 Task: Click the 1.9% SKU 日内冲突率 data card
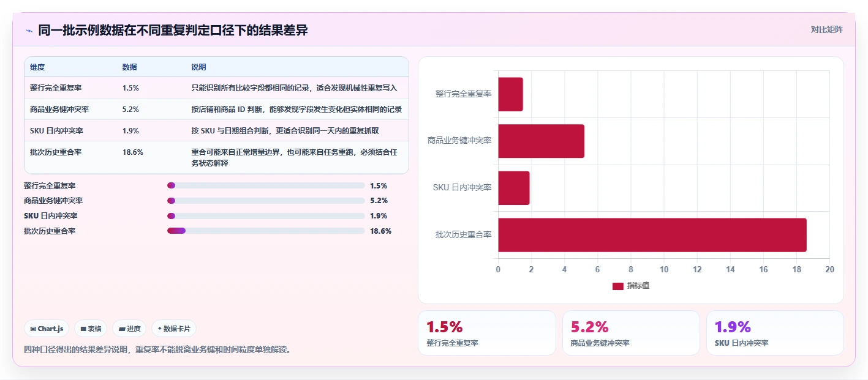pyautogui.click(x=775, y=333)
